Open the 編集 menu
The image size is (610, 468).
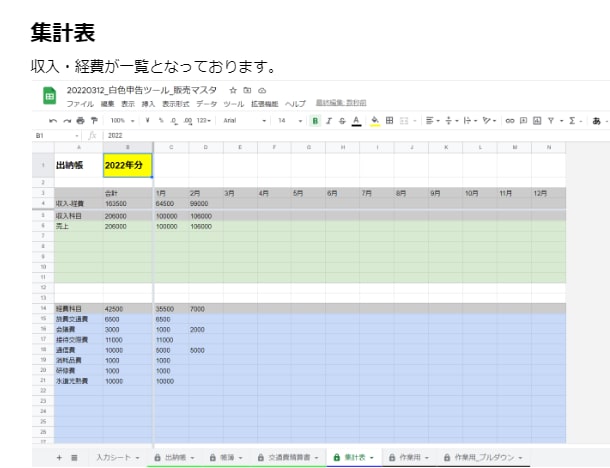[108, 104]
